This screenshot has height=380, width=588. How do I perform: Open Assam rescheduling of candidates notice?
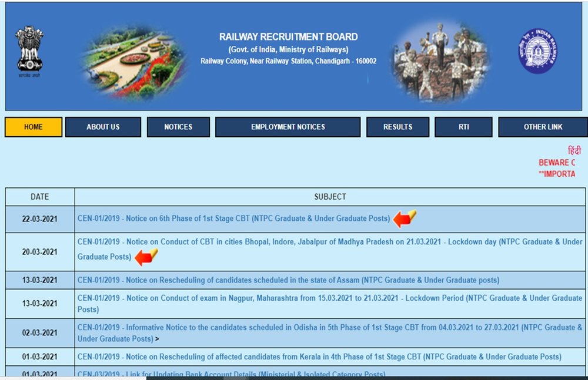(288, 280)
